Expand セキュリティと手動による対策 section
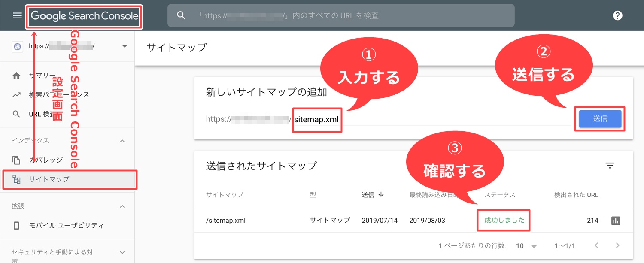The height and width of the screenshot is (263, 644). coord(122,252)
